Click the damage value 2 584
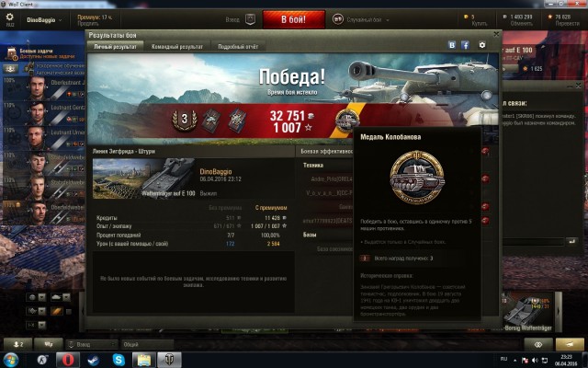The height and width of the screenshot is (368, 588). (x=274, y=244)
